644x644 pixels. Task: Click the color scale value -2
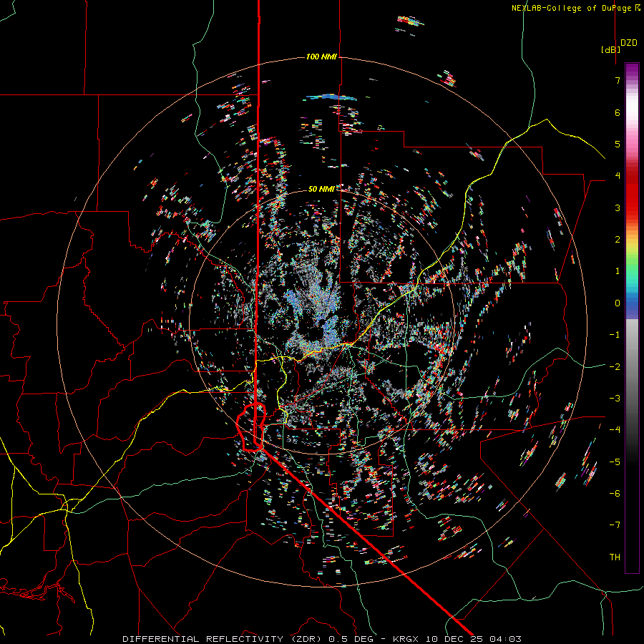pos(615,366)
